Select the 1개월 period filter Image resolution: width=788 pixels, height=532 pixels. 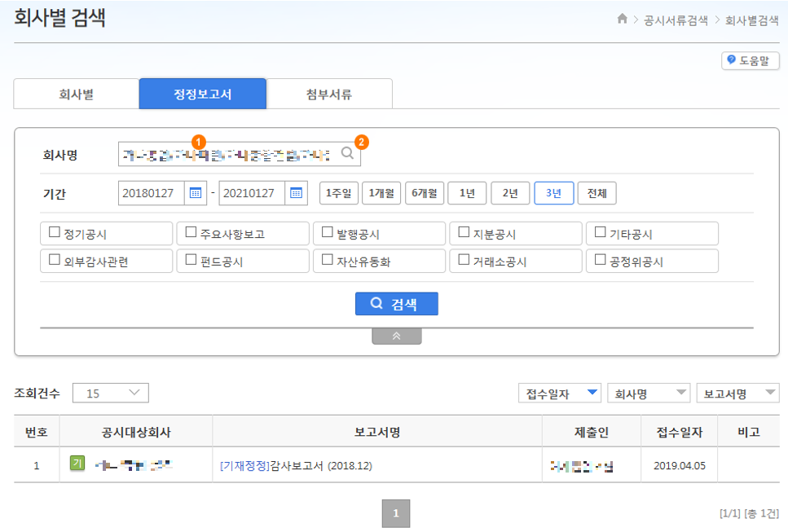pyautogui.click(x=381, y=193)
